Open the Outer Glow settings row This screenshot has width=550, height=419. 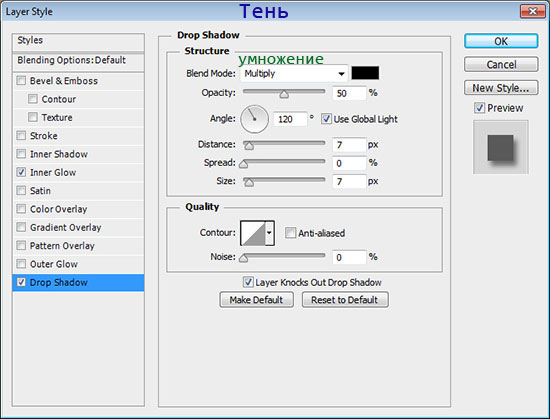click(x=78, y=264)
